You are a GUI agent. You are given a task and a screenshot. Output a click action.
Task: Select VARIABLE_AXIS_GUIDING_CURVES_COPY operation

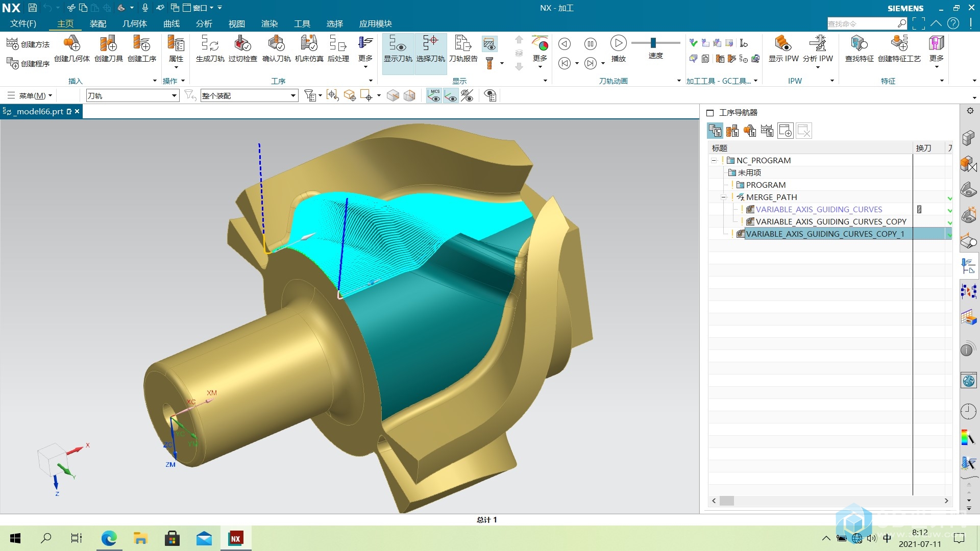pos(831,221)
